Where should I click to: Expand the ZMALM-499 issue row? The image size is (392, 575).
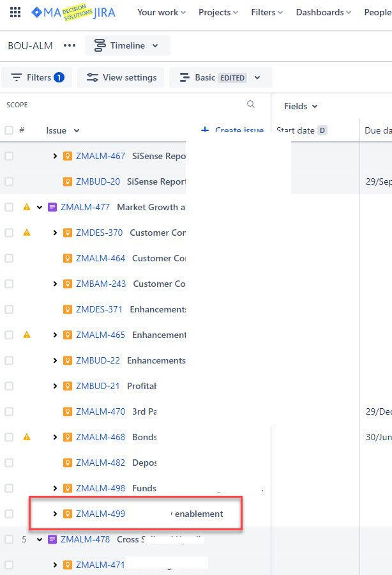55,514
